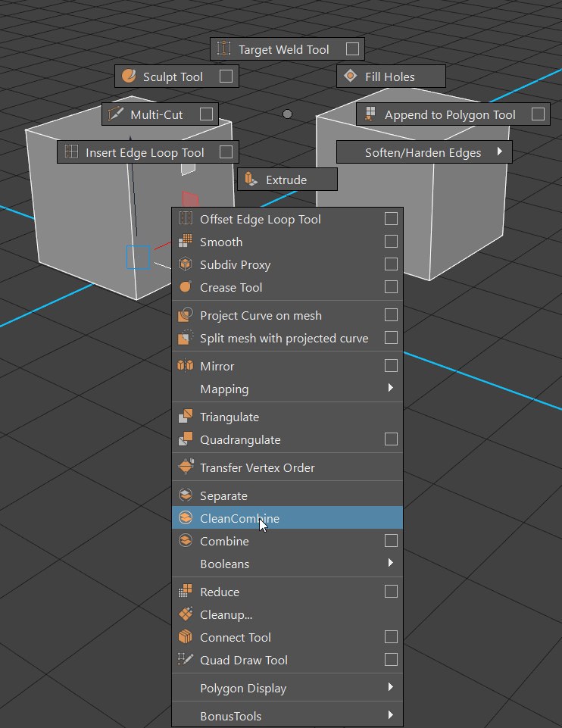
Task: Open Subdiv Proxy options box
Action: point(391,264)
